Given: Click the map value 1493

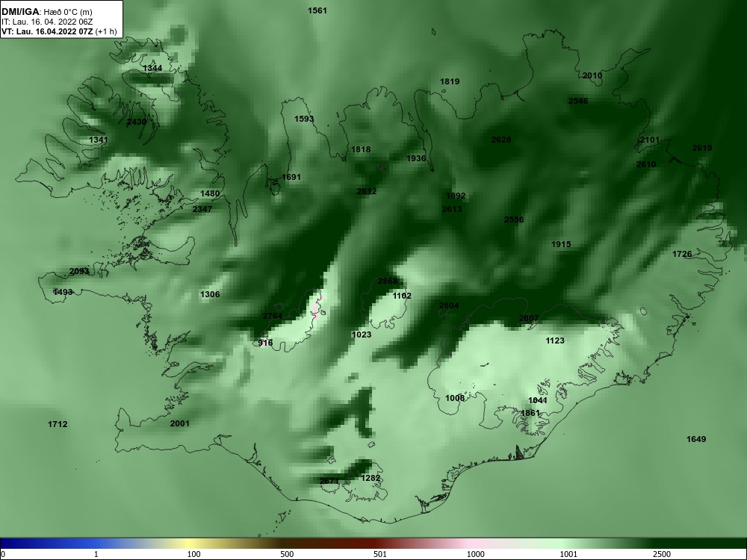Looking at the screenshot, I should (x=63, y=292).
